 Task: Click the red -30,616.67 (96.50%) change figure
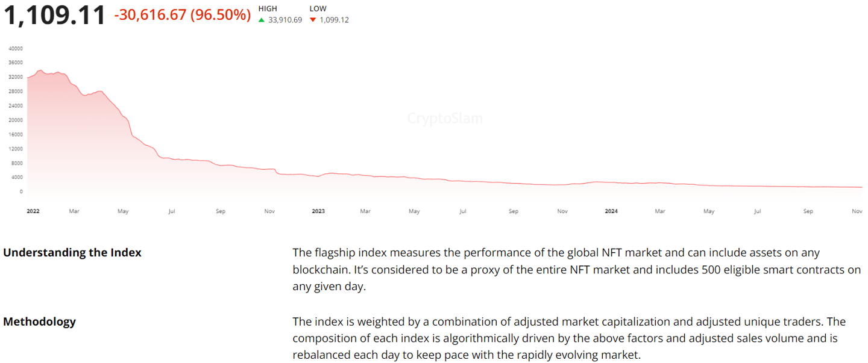[x=182, y=15]
